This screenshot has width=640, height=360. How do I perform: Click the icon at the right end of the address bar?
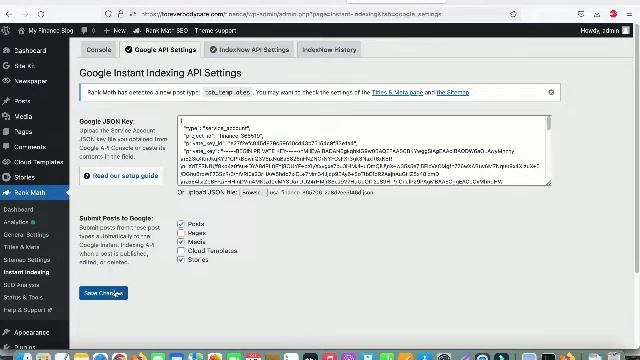pyautogui.click(x=513, y=14)
